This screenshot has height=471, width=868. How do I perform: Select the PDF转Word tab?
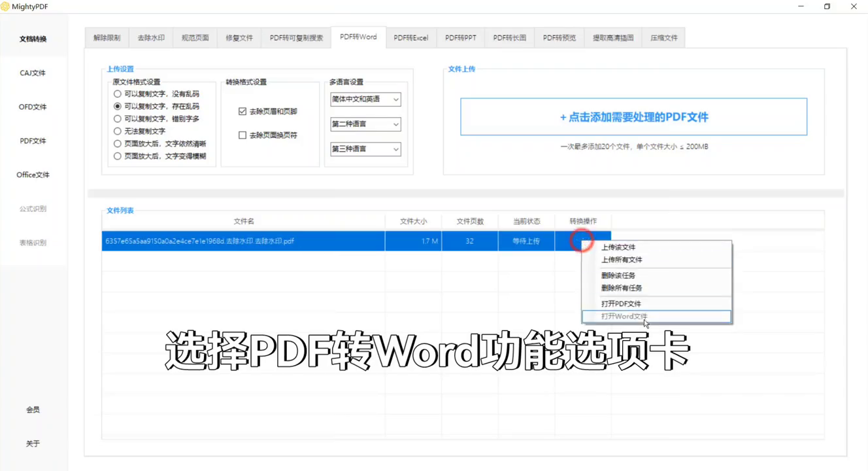[358, 37]
